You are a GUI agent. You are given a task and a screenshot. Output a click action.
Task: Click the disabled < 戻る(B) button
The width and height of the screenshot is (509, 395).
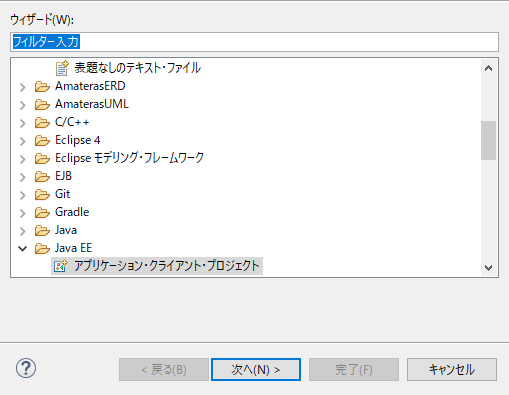click(x=164, y=369)
